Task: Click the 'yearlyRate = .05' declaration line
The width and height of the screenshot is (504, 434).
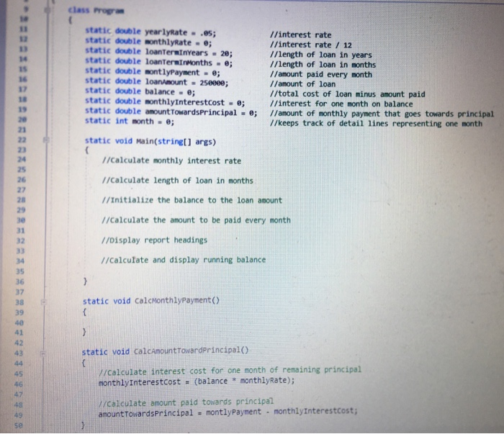Action: (x=150, y=32)
